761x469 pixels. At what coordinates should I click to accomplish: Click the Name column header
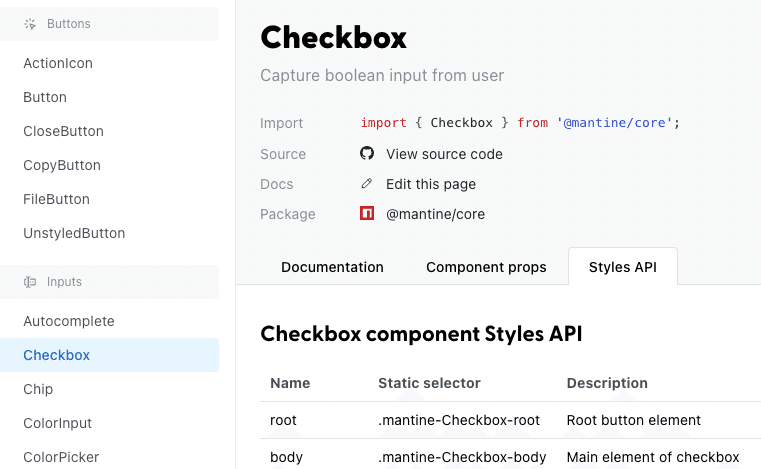tap(290, 383)
